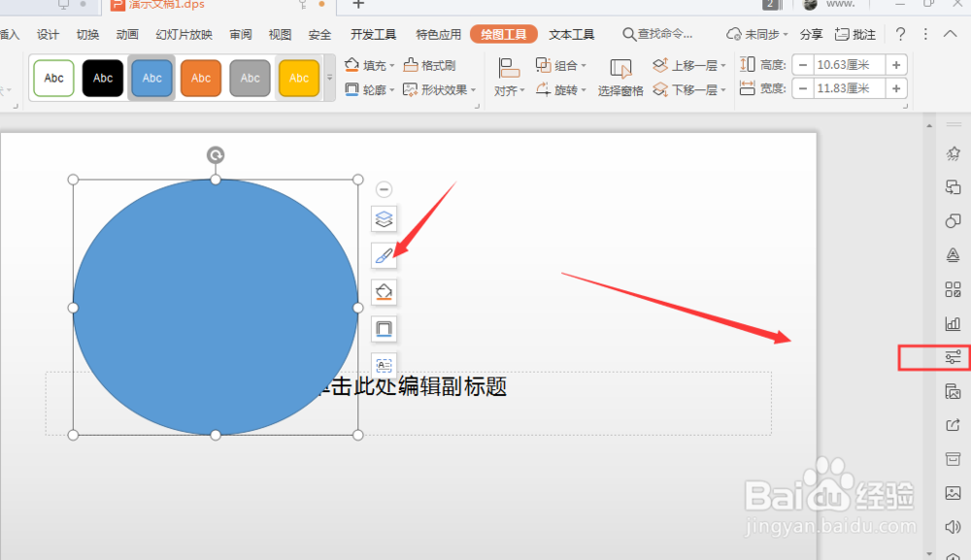Click the chart icon in the right sidebar
The height and width of the screenshot is (560, 971).
[x=953, y=323]
